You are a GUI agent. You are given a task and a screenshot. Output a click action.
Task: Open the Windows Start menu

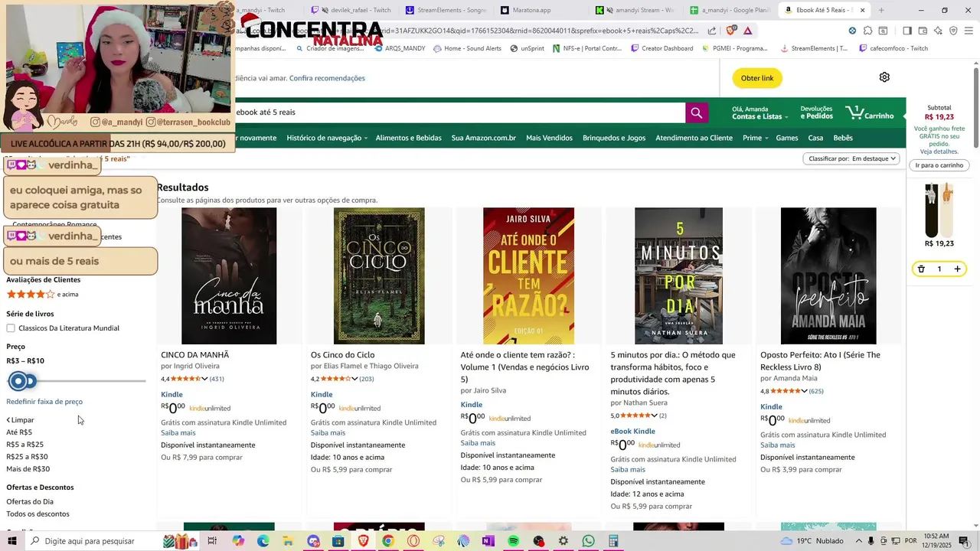click(x=12, y=541)
